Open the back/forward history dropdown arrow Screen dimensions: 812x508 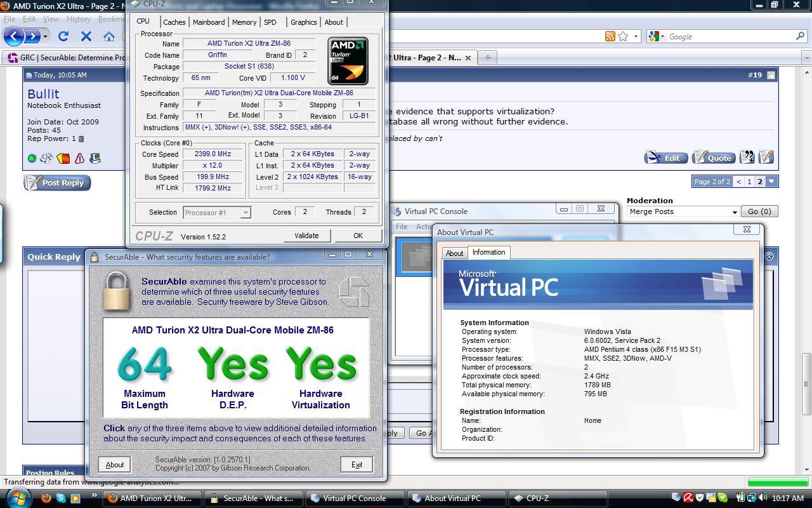click(46, 36)
